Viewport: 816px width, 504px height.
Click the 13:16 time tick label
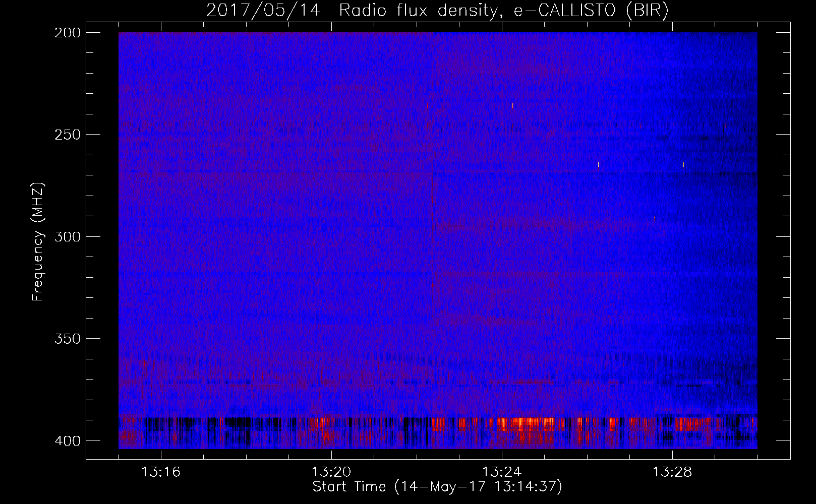coord(161,472)
